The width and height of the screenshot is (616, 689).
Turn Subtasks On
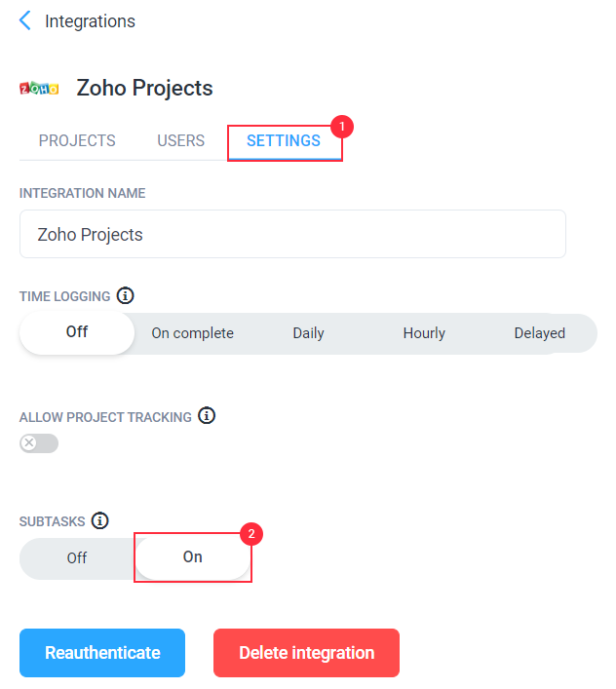[x=192, y=557]
